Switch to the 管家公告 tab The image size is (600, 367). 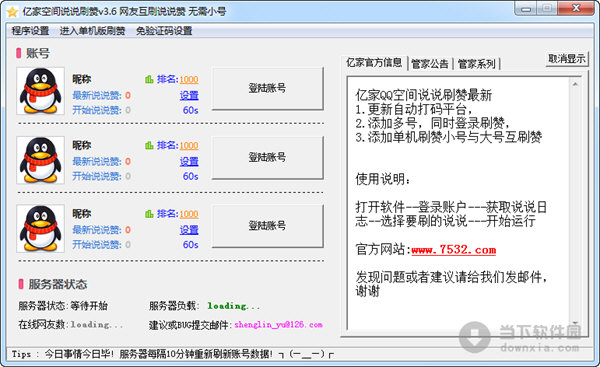(x=429, y=64)
